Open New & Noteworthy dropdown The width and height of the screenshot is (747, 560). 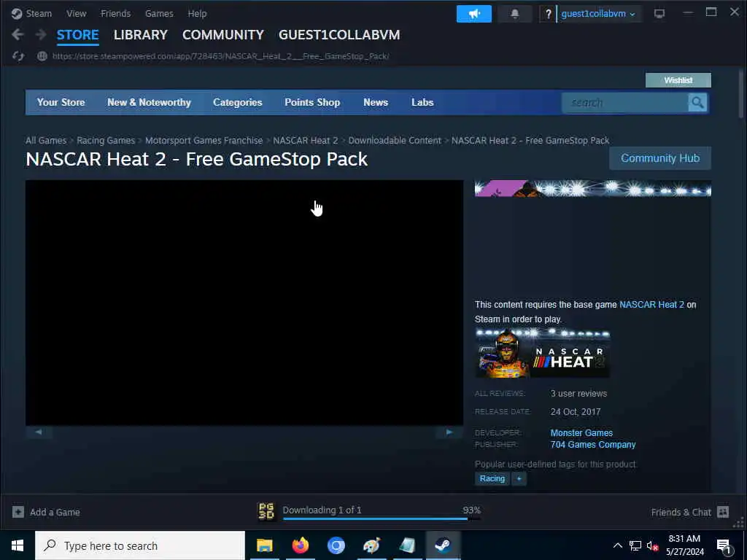[149, 102]
